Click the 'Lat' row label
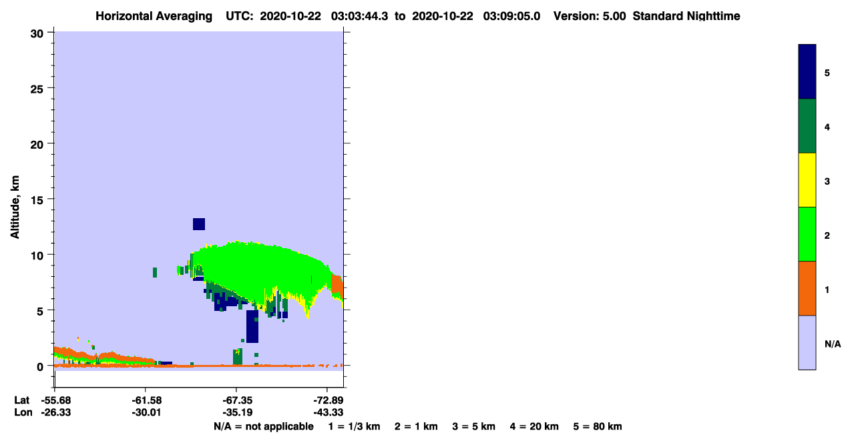The width and height of the screenshot is (868, 445). tap(22, 400)
